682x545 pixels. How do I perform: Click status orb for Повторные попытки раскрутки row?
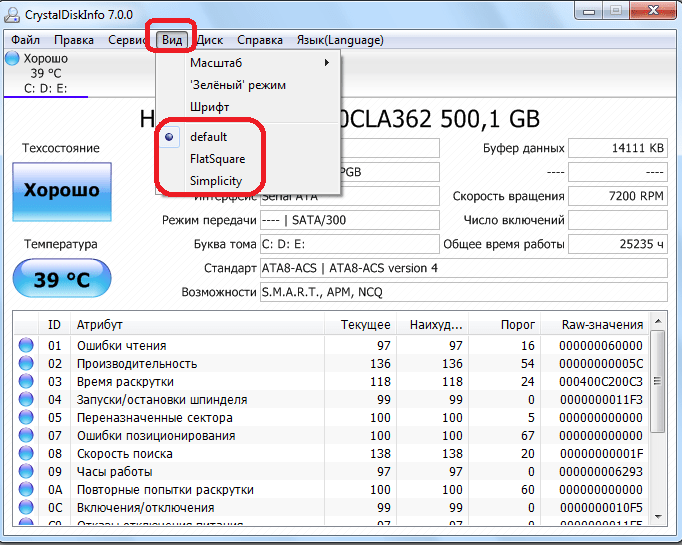[26, 490]
